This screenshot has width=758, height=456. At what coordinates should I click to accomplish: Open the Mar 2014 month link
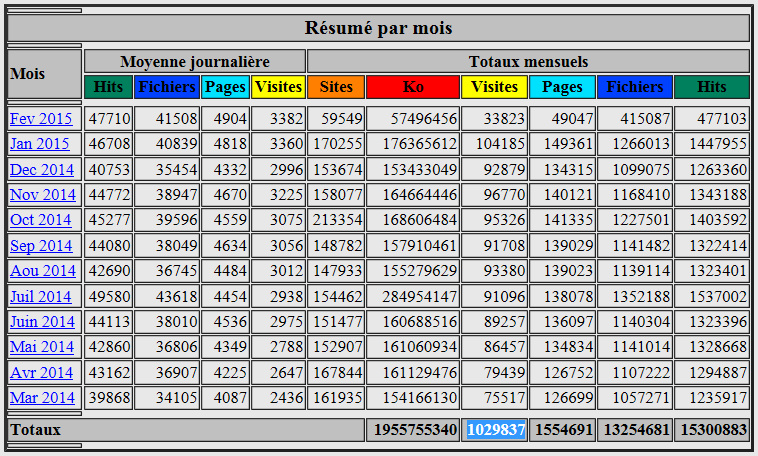coord(42,398)
